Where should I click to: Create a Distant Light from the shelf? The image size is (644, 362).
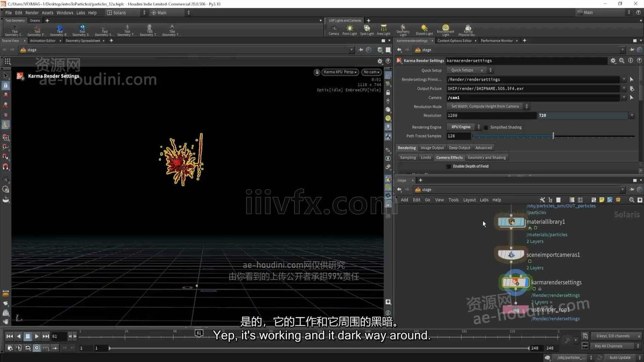click(x=424, y=30)
